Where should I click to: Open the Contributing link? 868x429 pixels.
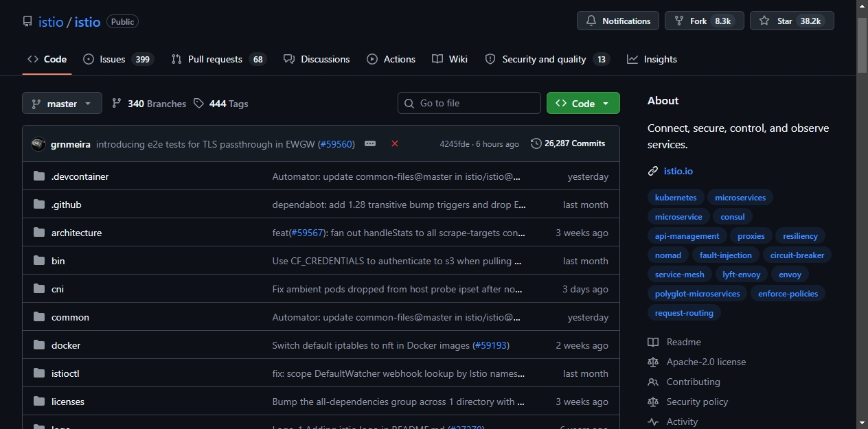(693, 382)
